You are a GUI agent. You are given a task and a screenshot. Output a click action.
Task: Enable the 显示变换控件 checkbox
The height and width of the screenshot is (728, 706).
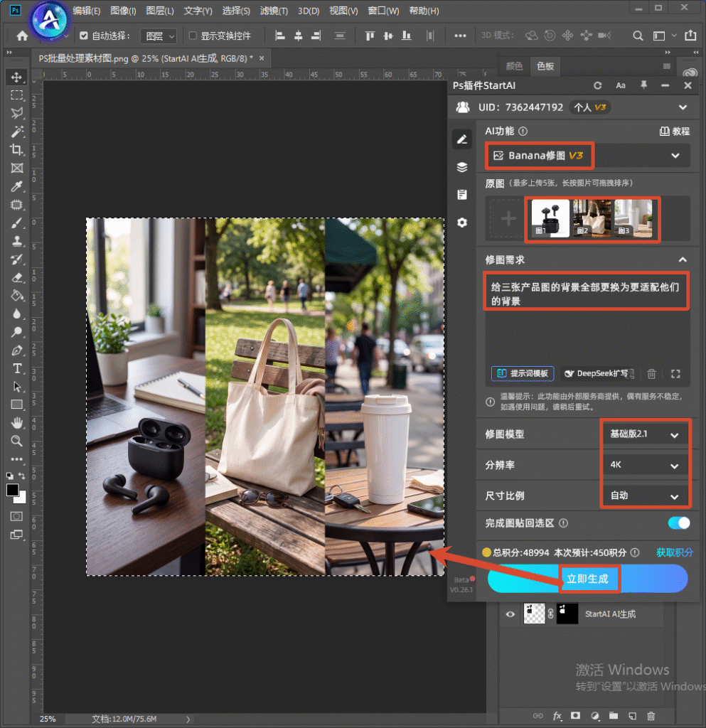tap(193, 36)
